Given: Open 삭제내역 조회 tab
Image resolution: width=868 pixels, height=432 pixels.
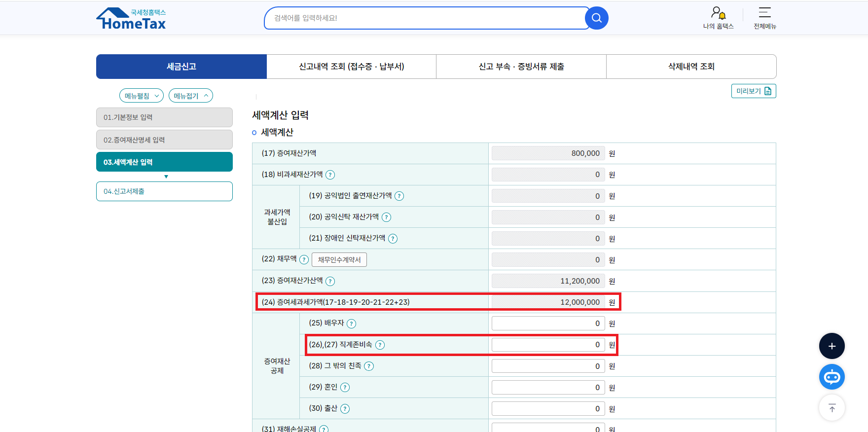Looking at the screenshot, I should click(691, 67).
